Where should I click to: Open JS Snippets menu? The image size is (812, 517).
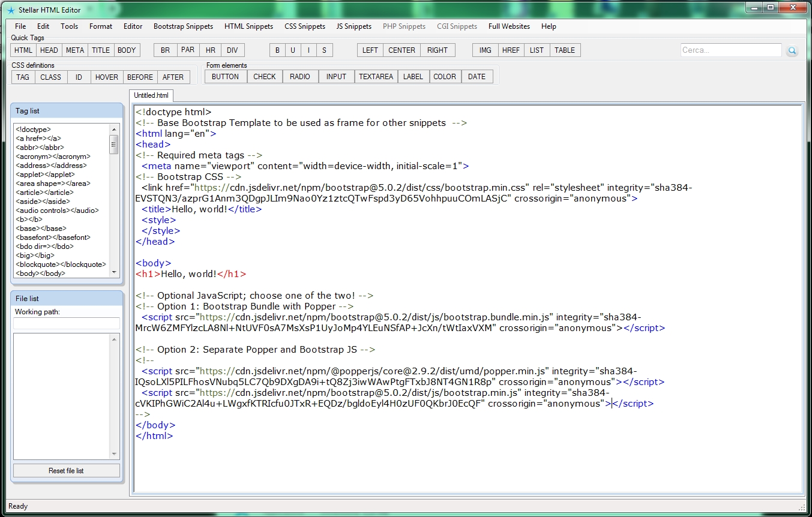354,26
